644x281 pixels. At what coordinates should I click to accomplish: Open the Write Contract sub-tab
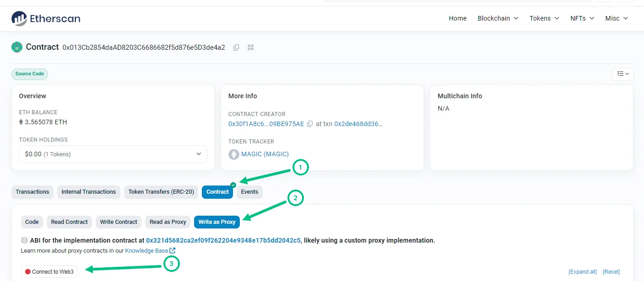point(119,222)
